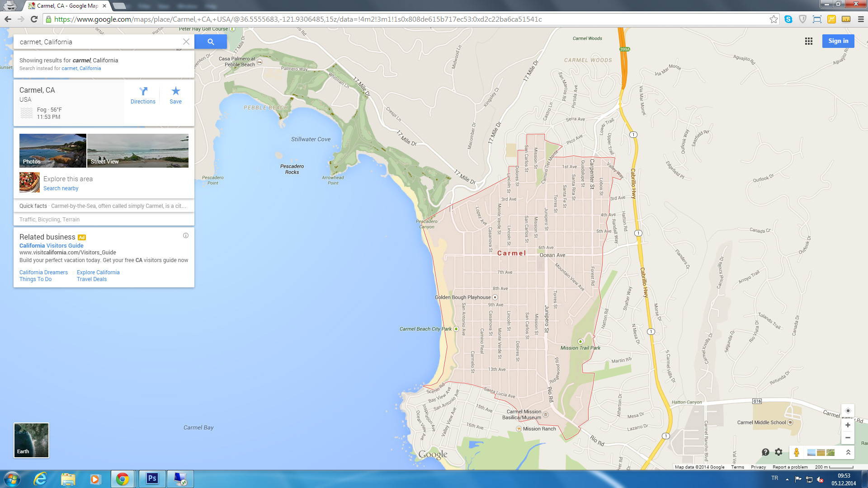Open Directions for Carmel, CA
The image size is (868, 488).
tap(143, 95)
